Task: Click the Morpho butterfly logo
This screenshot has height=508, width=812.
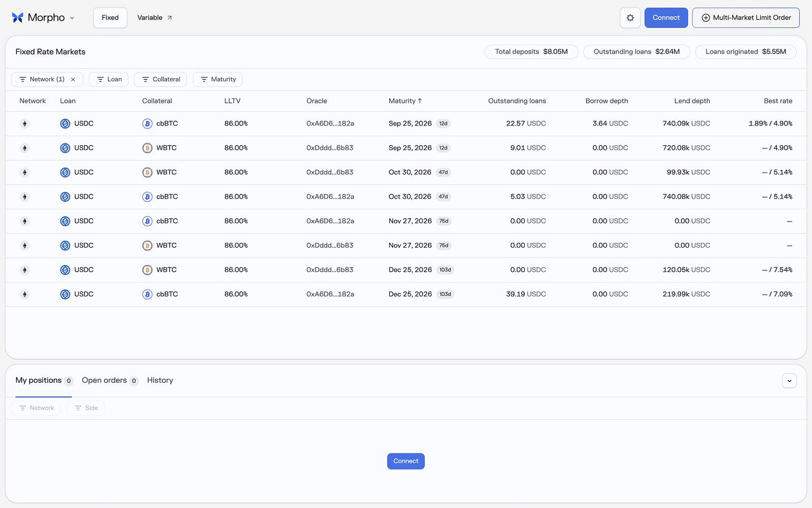Action: click(x=17, y=18)
